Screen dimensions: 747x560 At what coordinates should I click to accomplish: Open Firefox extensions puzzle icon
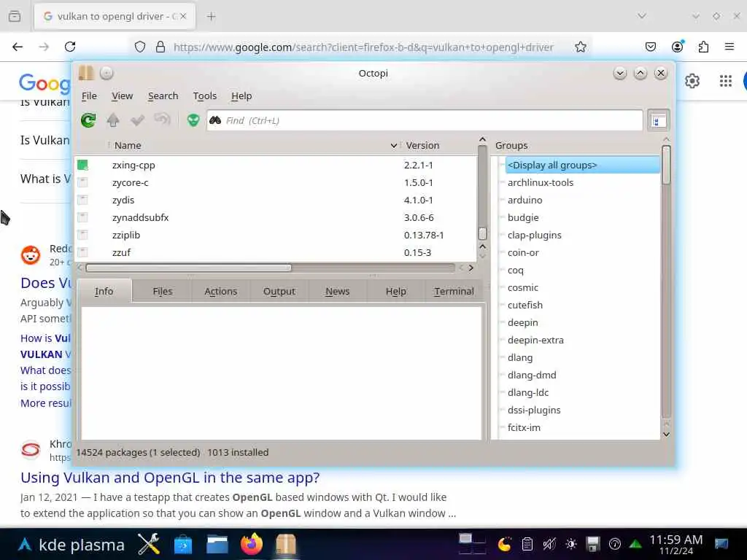(x=703, y=47)
